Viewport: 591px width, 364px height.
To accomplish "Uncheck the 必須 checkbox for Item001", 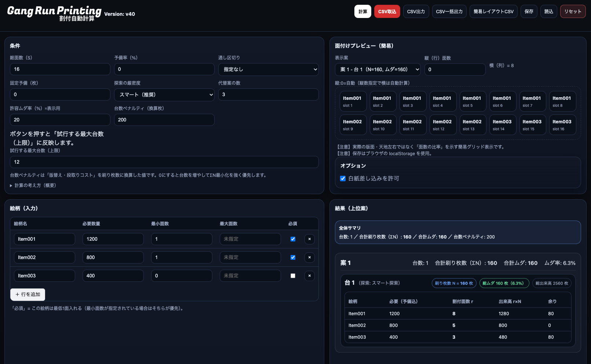I will pyautogui.click(x=293, y=239).
